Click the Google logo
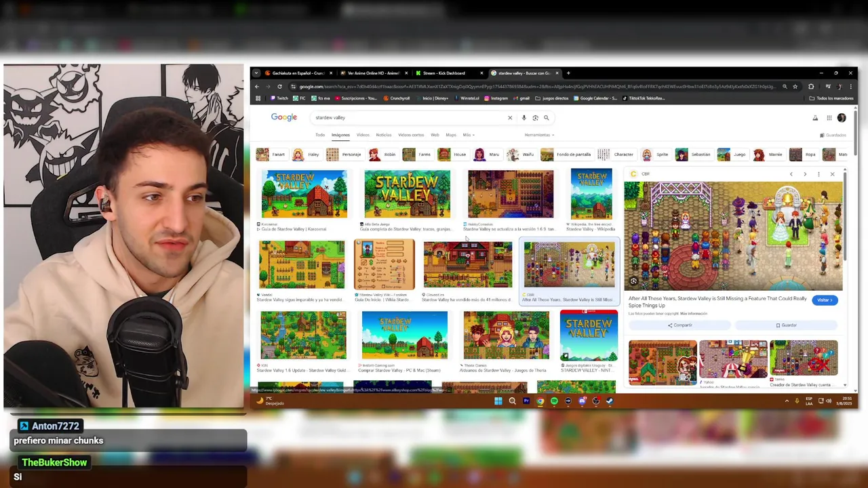868x488 pixels. coord(284,117)
